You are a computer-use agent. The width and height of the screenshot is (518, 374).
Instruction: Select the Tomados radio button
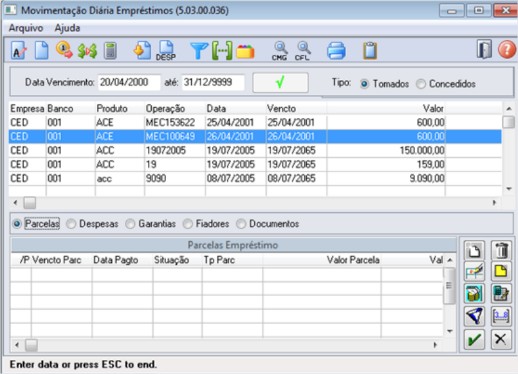364,84
